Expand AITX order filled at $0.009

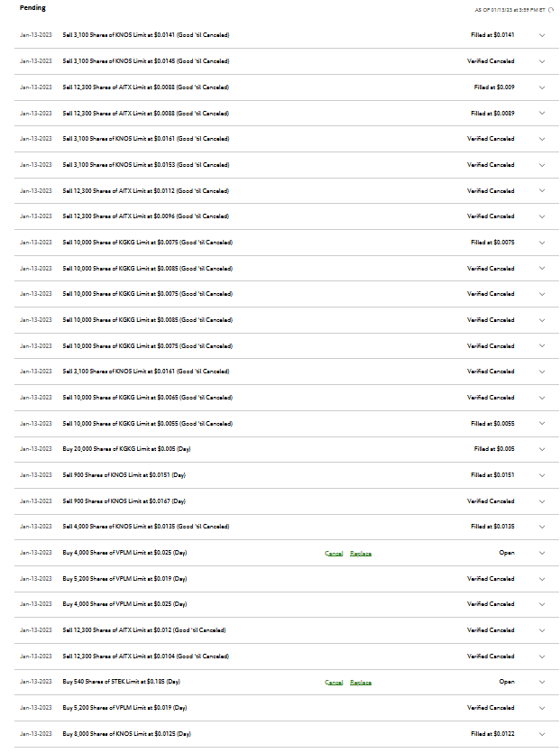(x=542, y=87)
